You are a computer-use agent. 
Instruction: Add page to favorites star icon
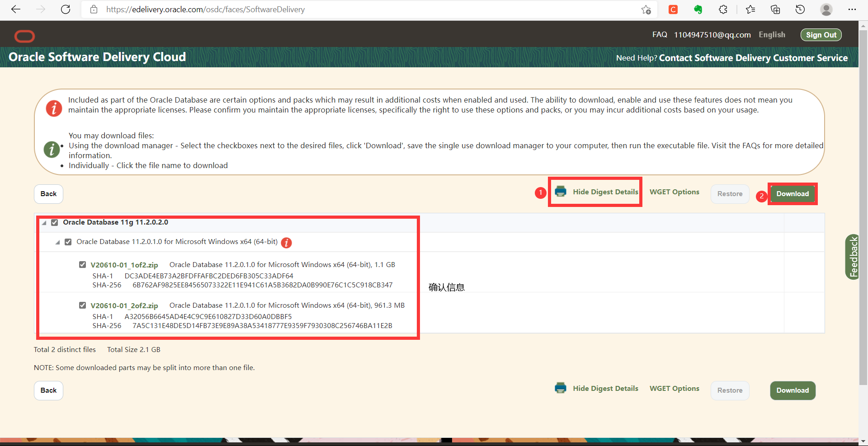click(x=646, y=9)
